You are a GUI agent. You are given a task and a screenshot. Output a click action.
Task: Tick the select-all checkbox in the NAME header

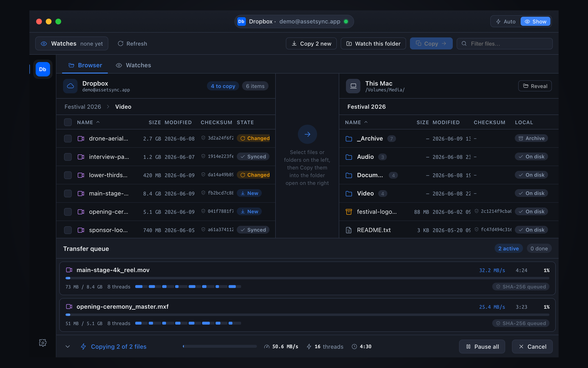pos(68,122)
